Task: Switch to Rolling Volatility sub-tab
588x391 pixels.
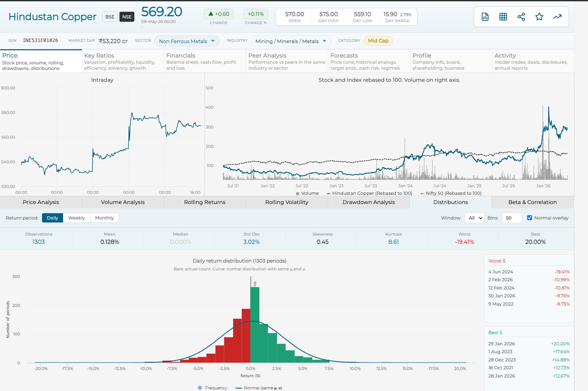Action: (287, 202)
